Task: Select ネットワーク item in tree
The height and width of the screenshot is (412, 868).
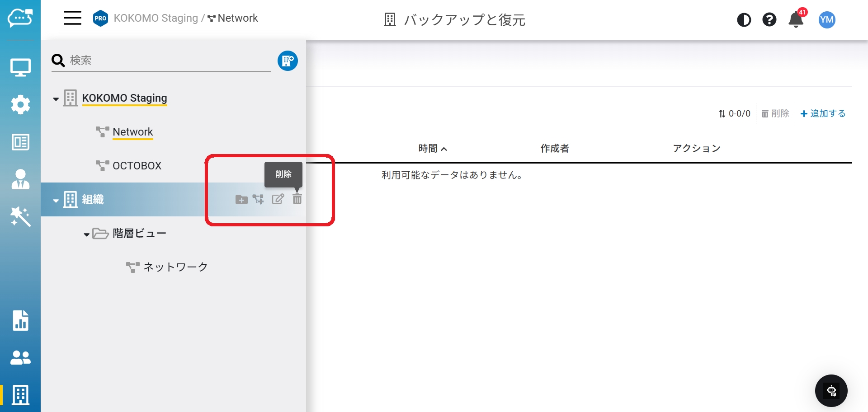Action: click(x=175, y=267)
